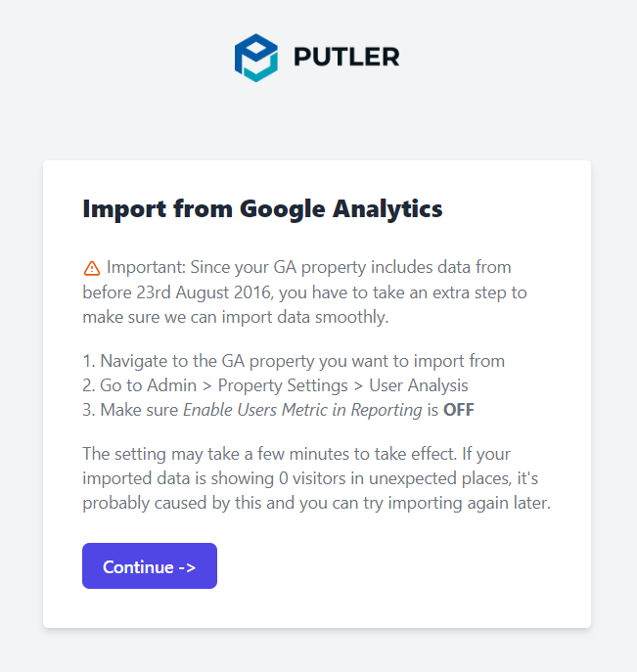Click 'The setting may take a few minutes' sentence
The width and height of the screenshot is (637, 672).
pyautogui.click(x=270, y=454)
